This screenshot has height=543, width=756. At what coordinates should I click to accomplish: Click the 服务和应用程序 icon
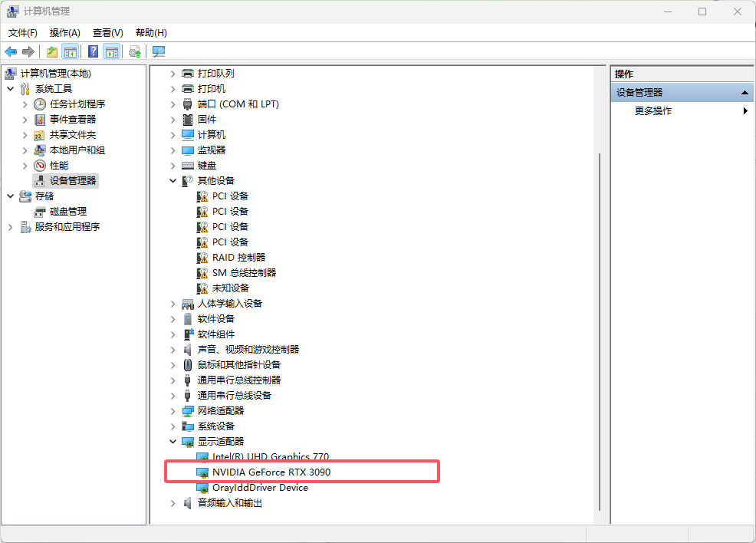pos(25,227)
